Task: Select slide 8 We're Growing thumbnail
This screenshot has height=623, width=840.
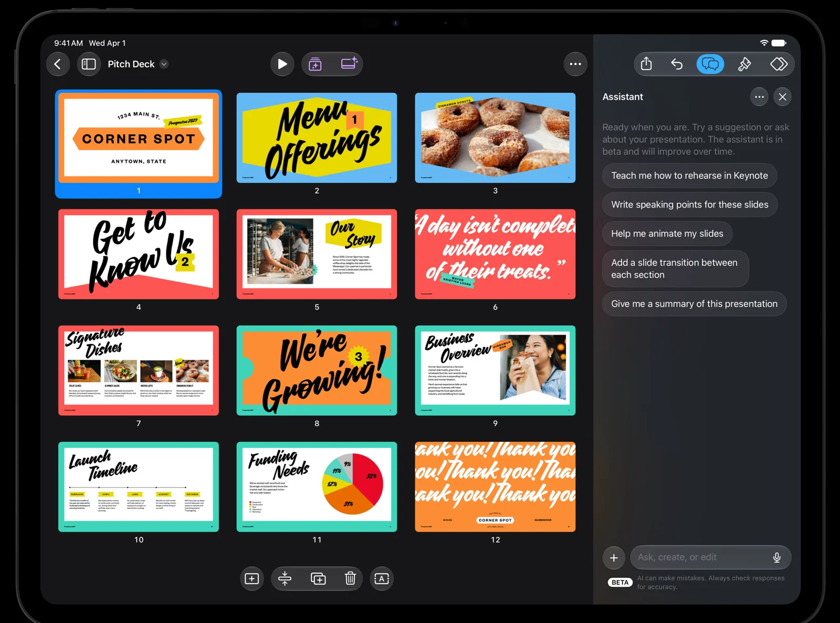Action: [x=317, y=370]
